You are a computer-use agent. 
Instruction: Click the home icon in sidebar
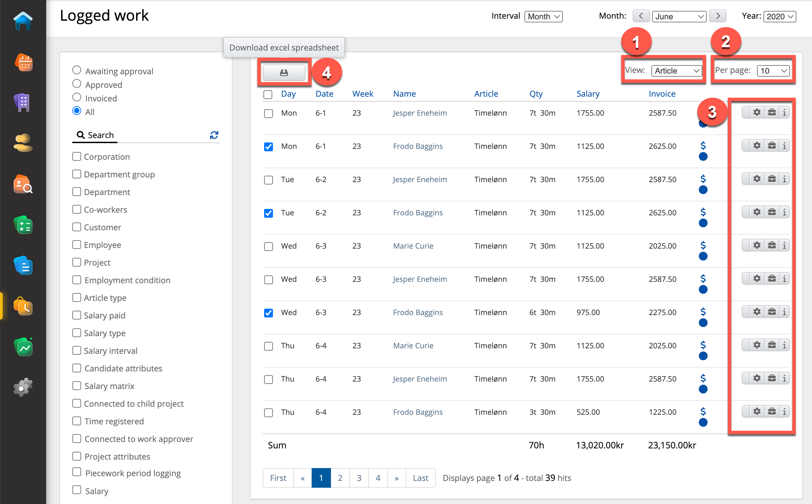point(23,21)
